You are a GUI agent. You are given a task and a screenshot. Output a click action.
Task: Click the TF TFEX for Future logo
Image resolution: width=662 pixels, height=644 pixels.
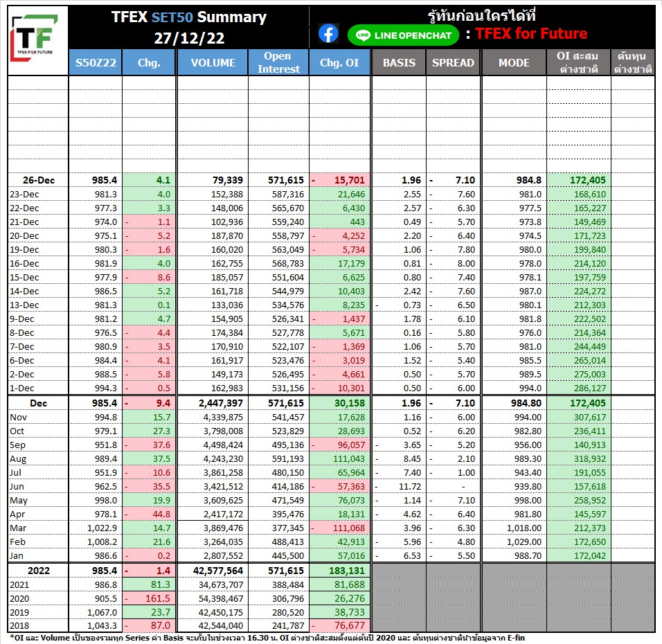pos(35,37)
